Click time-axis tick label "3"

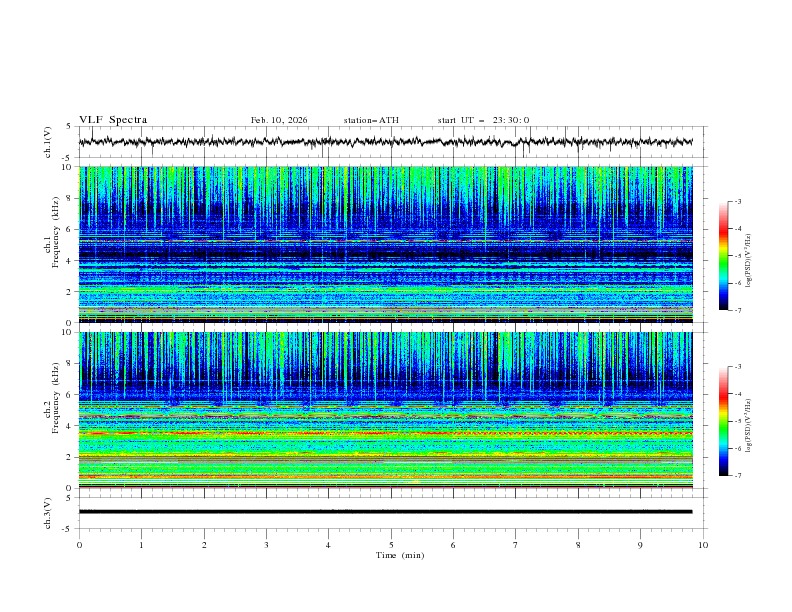266,545
